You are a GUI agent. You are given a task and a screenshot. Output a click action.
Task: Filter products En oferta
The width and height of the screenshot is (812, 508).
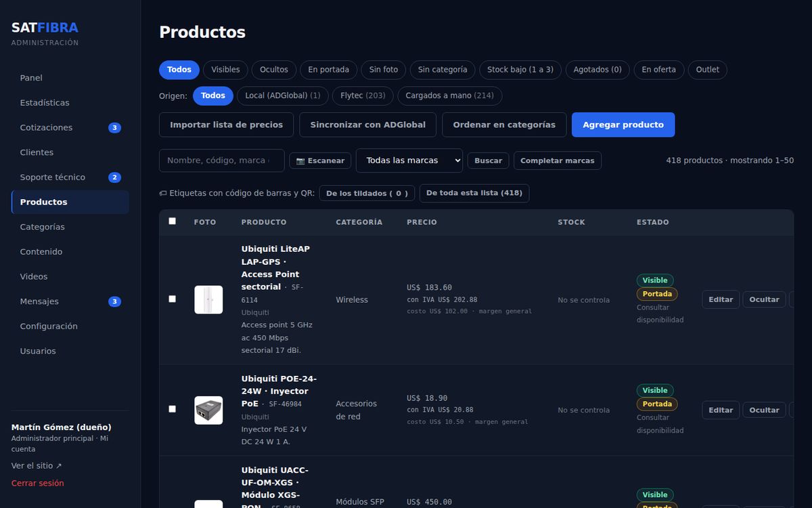point(659,70)
